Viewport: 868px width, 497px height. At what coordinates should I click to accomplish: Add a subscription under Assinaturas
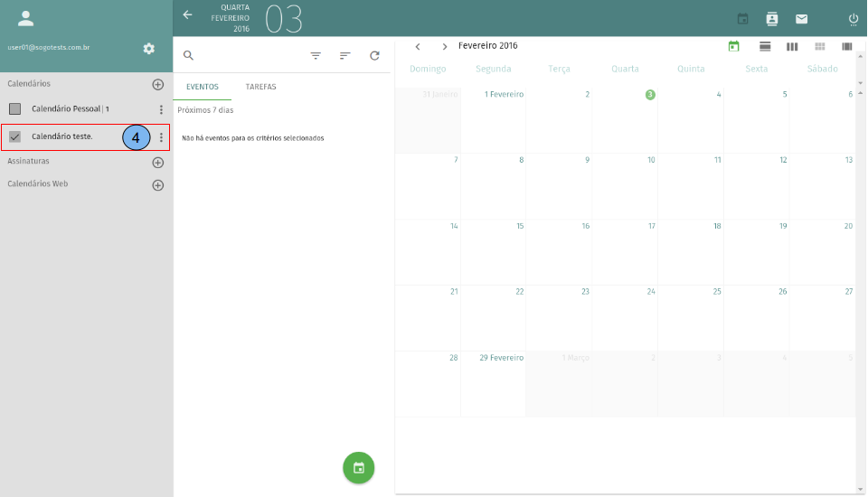157,163
